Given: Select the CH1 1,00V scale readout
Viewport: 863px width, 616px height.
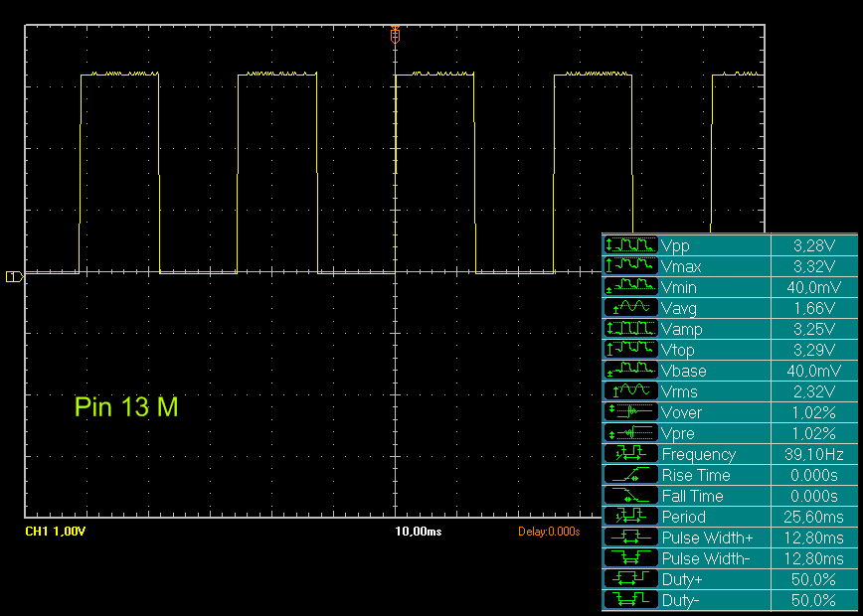Looking at the screenshot, I should pyautogui.click(x=55, y=532).
